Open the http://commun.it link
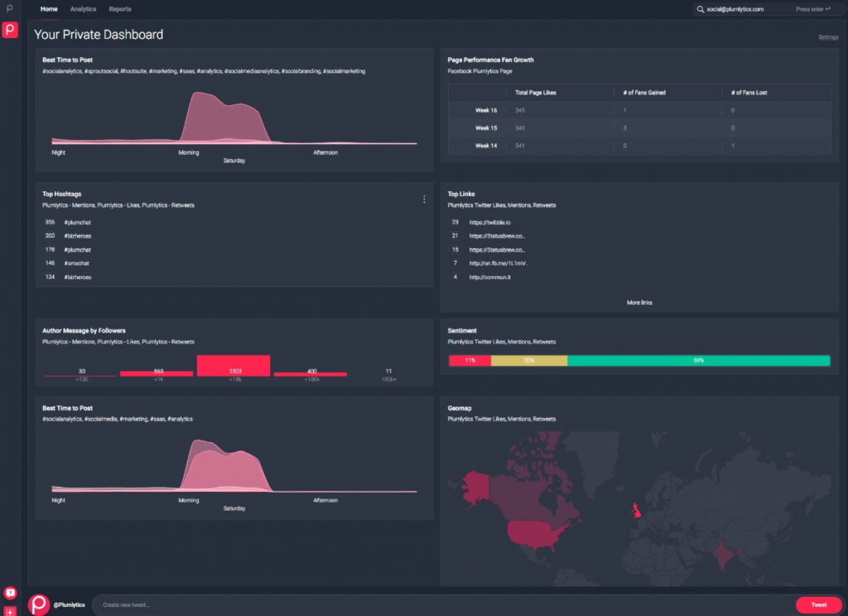 (489, 277)
